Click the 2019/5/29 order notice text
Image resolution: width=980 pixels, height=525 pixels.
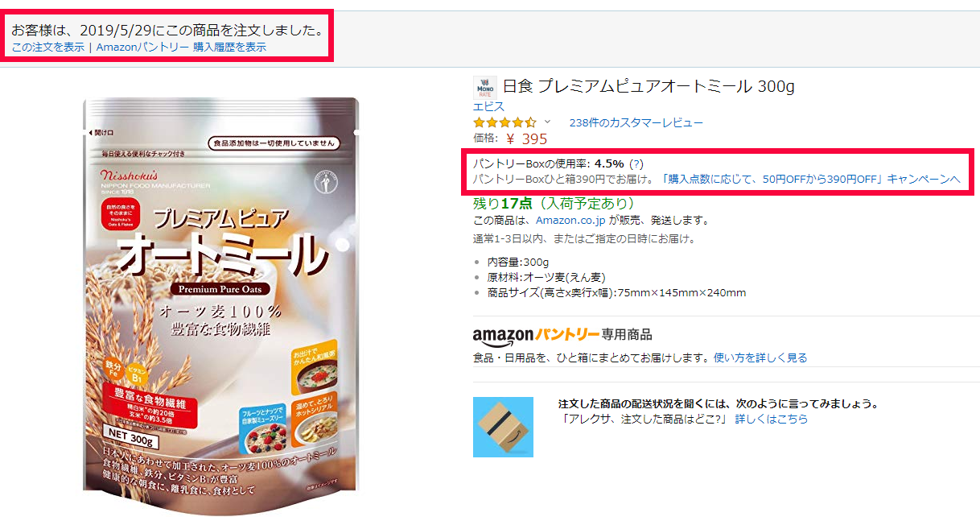[168, 30]
